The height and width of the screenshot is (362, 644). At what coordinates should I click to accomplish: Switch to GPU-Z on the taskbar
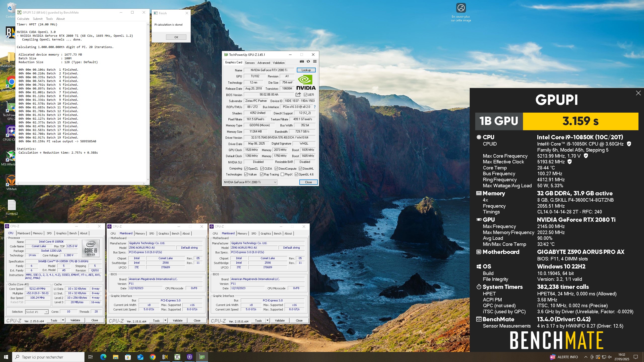click(202, 357)
